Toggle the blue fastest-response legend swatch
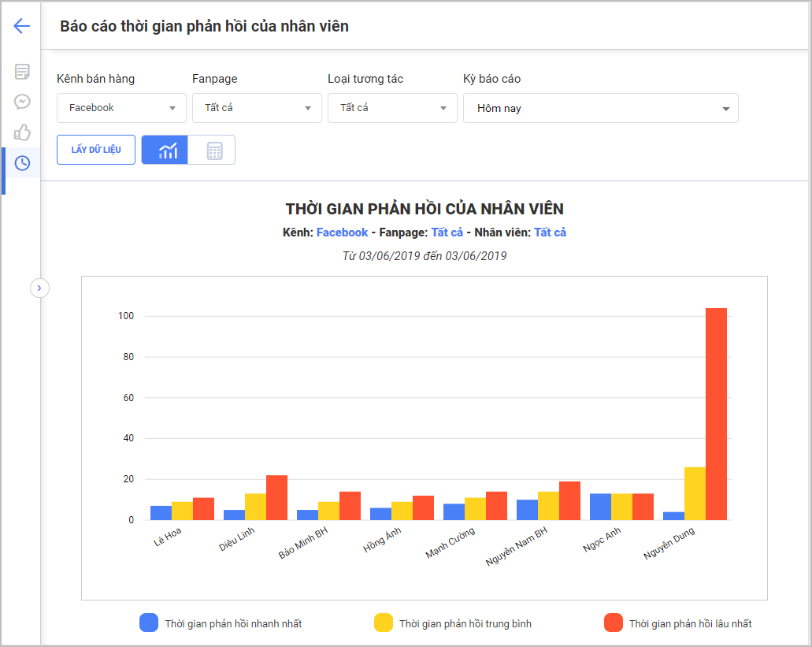Viewport: 812px width, 647px height. pos(149,623)
